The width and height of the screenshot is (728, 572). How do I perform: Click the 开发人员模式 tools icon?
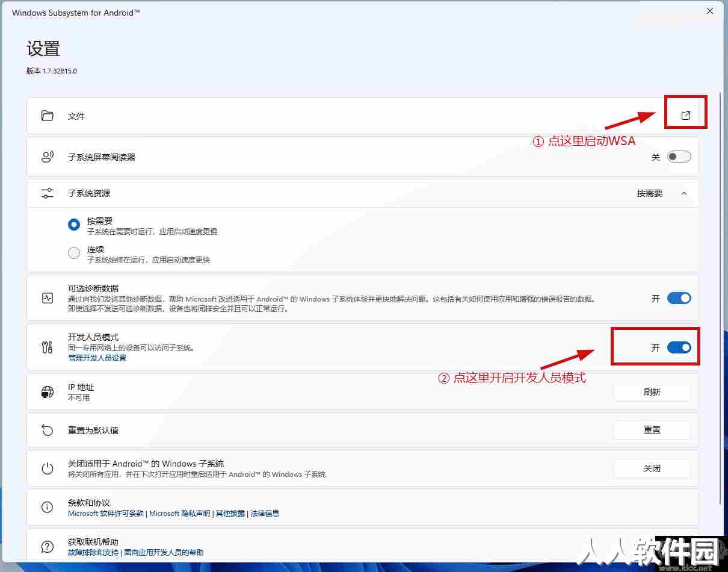(x=48, y=347)
